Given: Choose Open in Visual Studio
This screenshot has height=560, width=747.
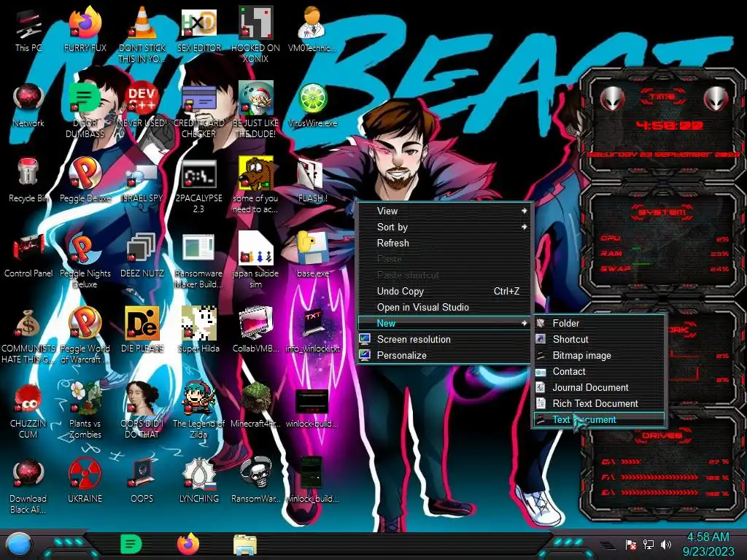Looking at the screenshot, I should [x=444, y=308].
